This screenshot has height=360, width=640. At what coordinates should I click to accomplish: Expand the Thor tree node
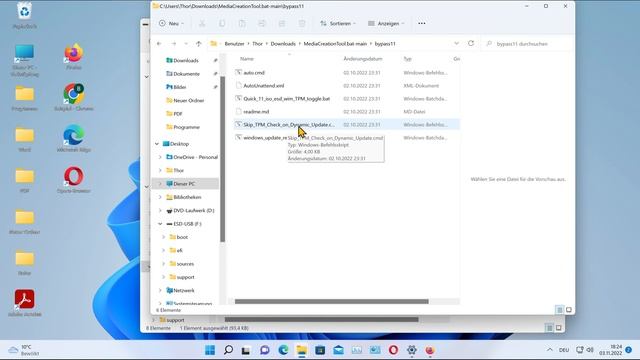[160, 170]
